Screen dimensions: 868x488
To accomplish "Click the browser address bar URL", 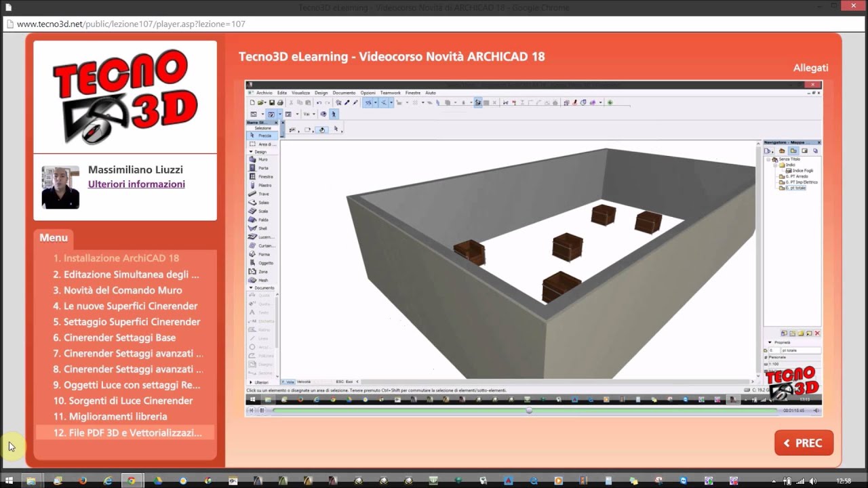I will pyautogui.click(x=131, y=24).
